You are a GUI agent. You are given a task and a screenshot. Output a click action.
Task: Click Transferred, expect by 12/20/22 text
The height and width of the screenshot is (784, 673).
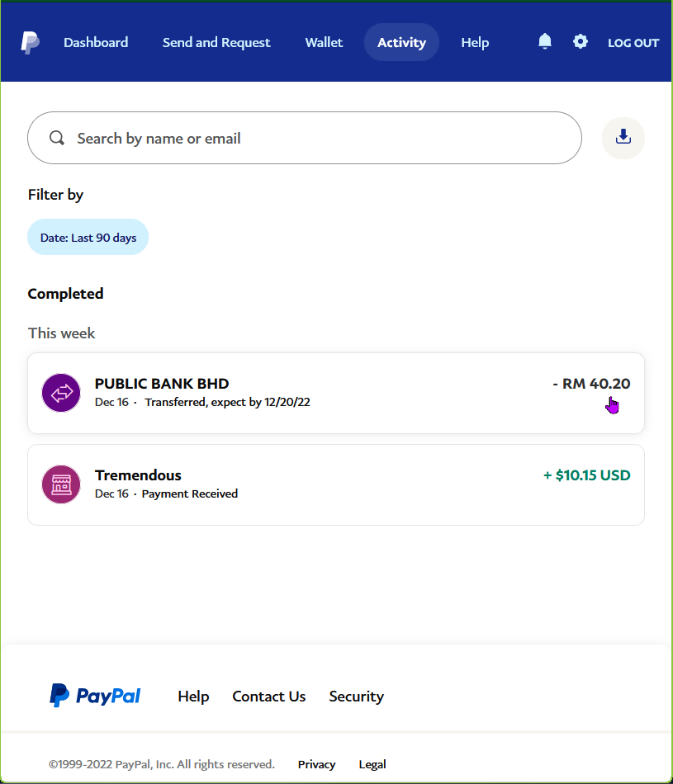tap(227, 402)
